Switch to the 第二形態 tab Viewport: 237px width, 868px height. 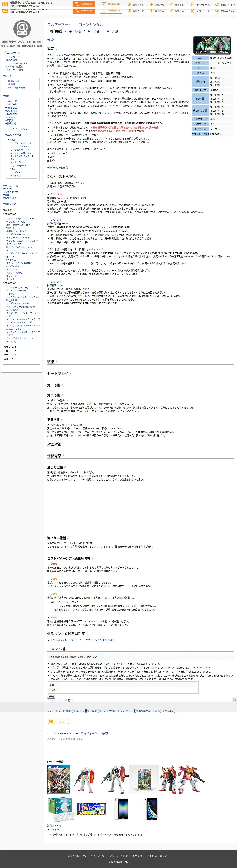pos(93,31)
